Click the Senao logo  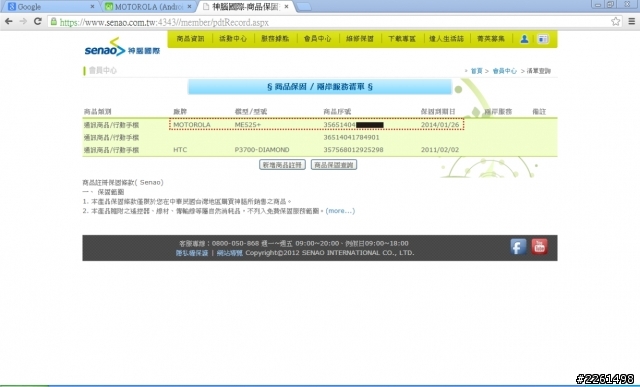tap(122, 48)
